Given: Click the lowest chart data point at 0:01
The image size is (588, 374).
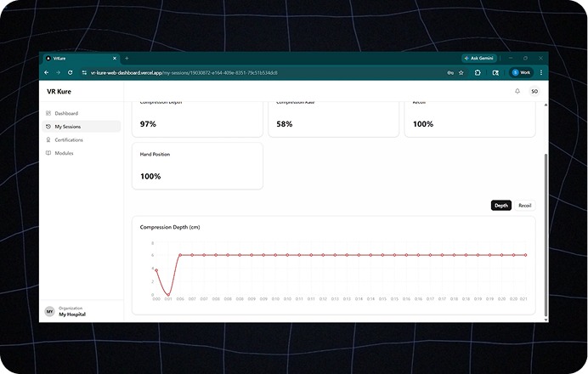Looking at the screenshot, I should click(168, 294).
